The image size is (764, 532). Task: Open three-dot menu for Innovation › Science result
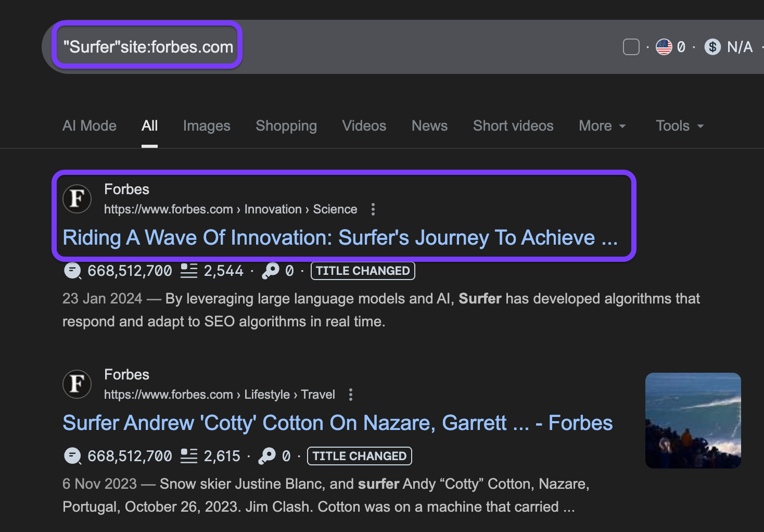(373, 209)
